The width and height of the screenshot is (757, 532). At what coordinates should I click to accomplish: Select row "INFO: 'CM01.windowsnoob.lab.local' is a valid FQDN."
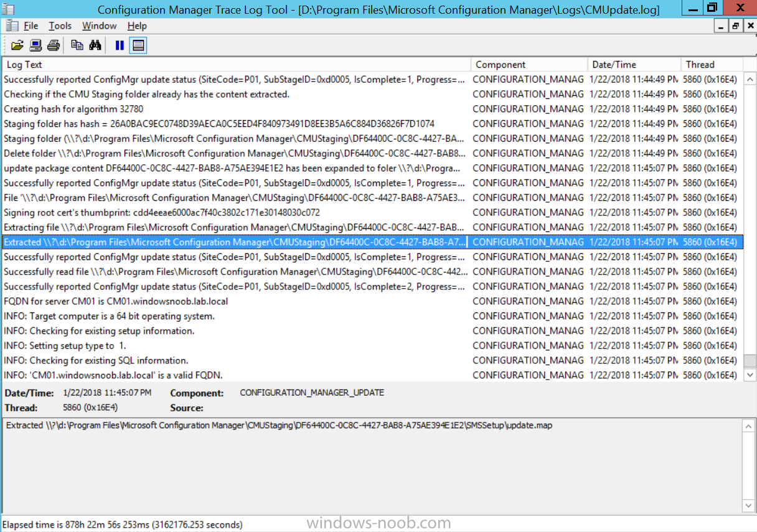point(372,375)
